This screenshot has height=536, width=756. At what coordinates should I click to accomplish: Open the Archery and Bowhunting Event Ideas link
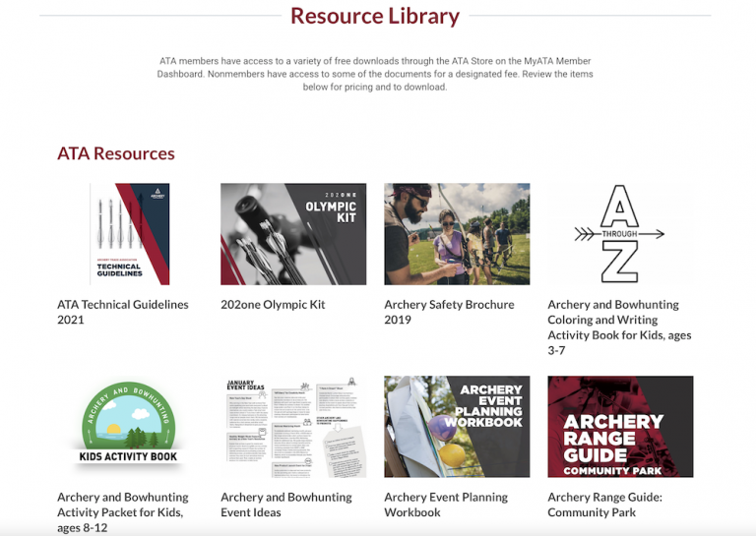click(x=285, y=505)
